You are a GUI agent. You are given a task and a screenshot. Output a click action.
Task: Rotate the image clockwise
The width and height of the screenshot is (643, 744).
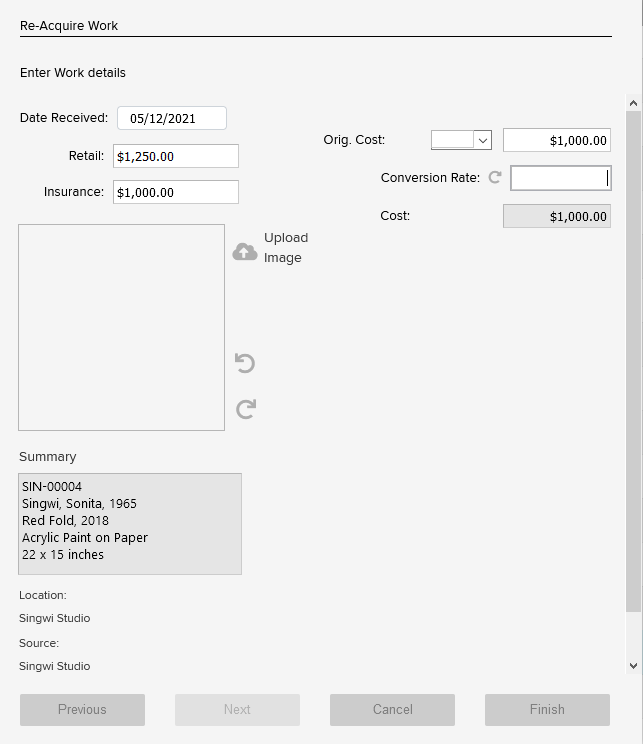pyautogui.click(x=245, y=409)
